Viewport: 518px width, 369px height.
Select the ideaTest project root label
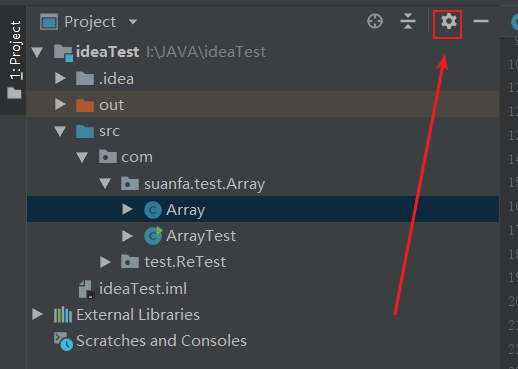tap(108, 52)
